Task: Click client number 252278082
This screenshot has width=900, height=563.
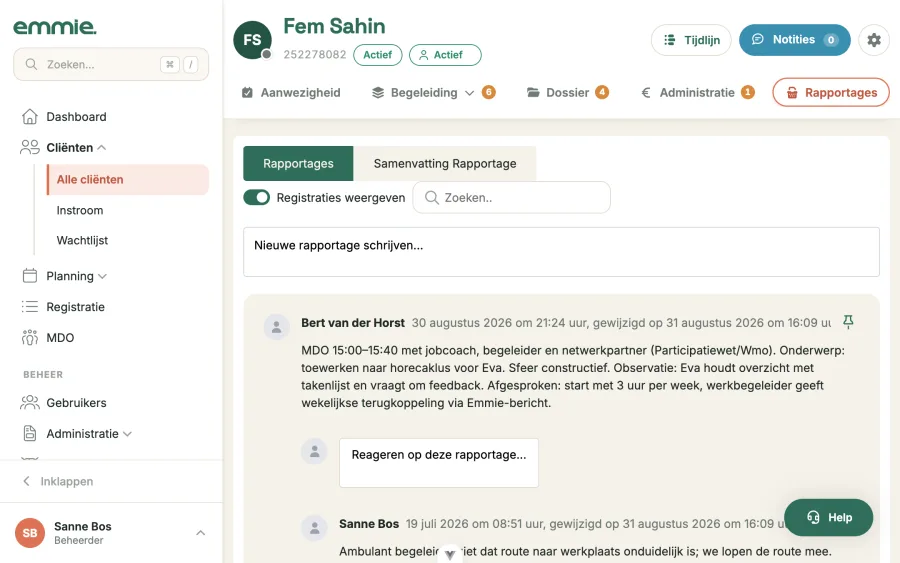Action: [x=315, y=55]
